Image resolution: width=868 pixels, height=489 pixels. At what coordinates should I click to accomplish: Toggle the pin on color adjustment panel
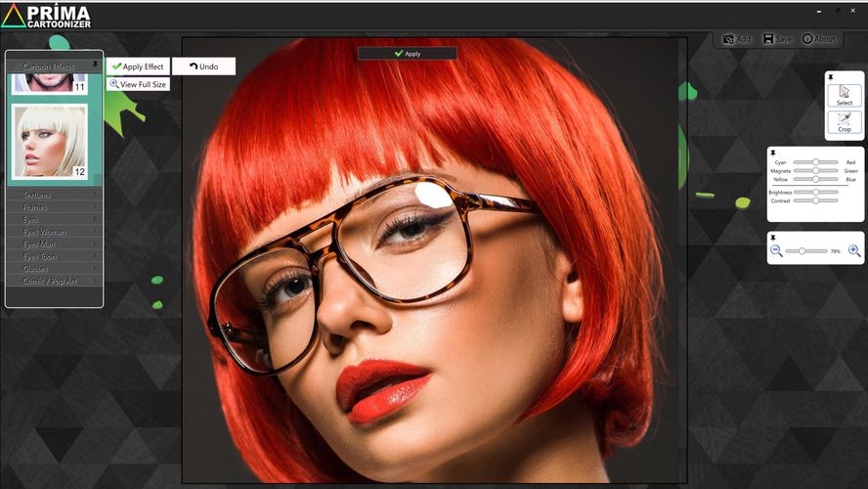pos(773,153)
